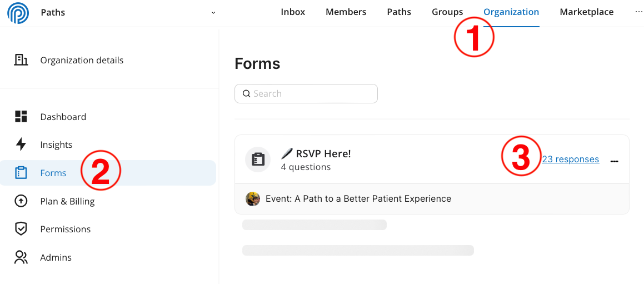The height and width of the screenshot is (284, 644).
Task: Click the Forms clipboard icon in sidebar
Action: 21,173
